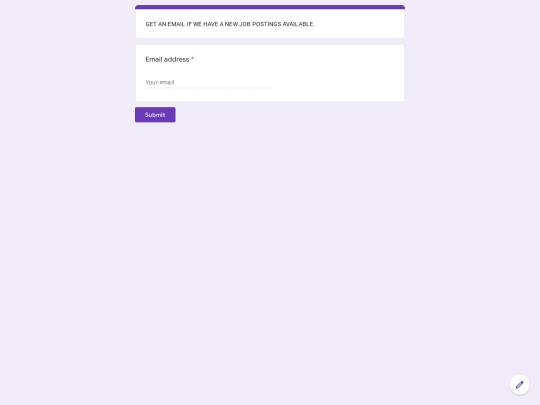Click the white Email address question card
The image size is (540, 405).
tap(270, 73)
